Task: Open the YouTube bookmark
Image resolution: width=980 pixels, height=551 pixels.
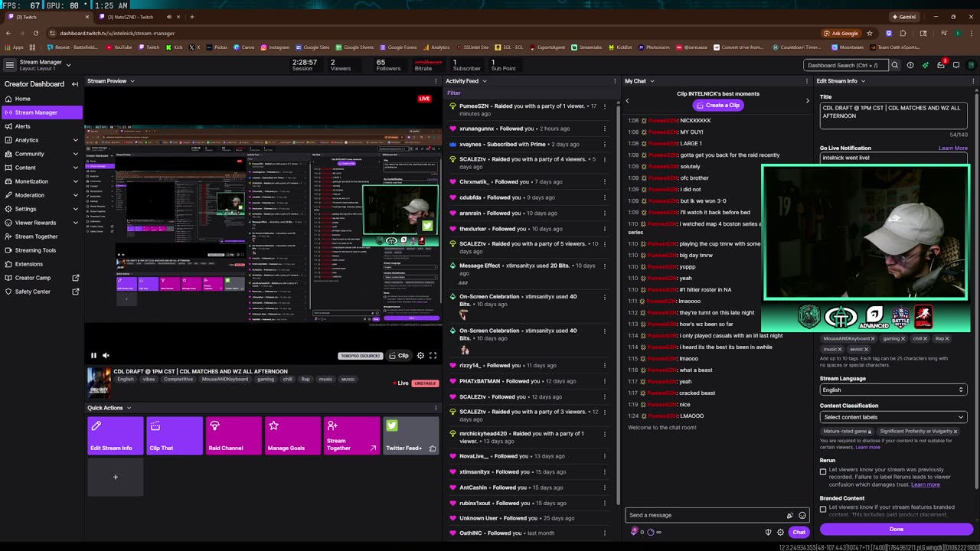Action: (x=118, y=47)
